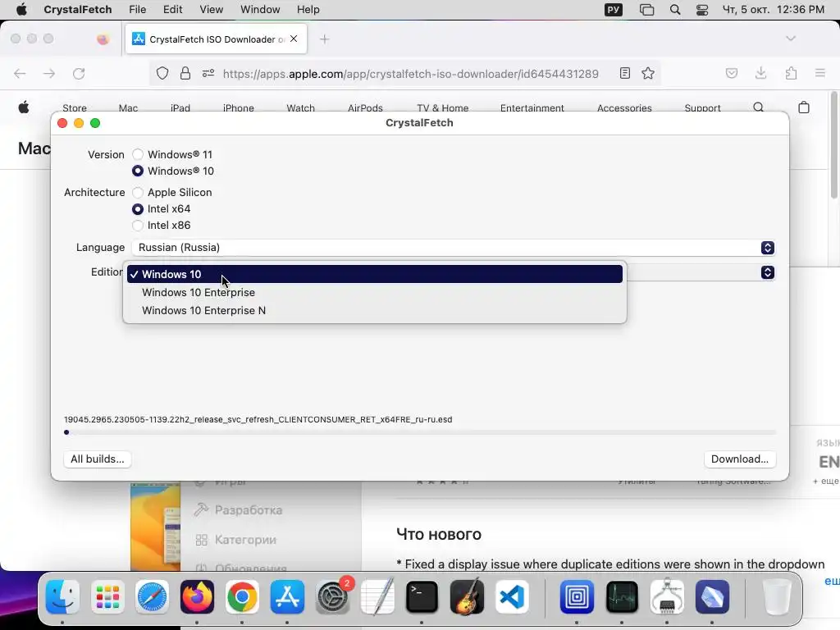
Task: Close the CrystalFetch ISO Downloader browser tab
Action: pos(294,39)
